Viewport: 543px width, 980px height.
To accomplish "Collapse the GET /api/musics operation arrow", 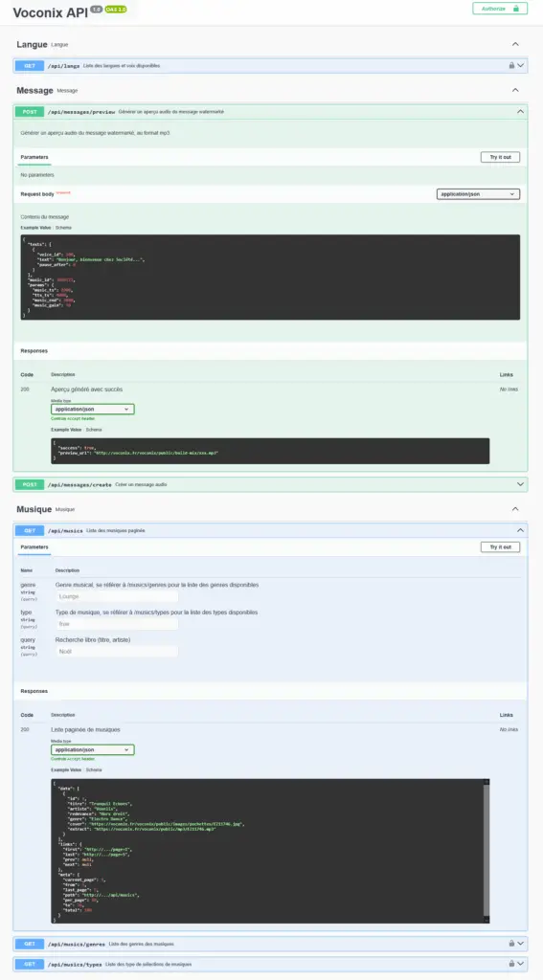I will click(520, 530).
